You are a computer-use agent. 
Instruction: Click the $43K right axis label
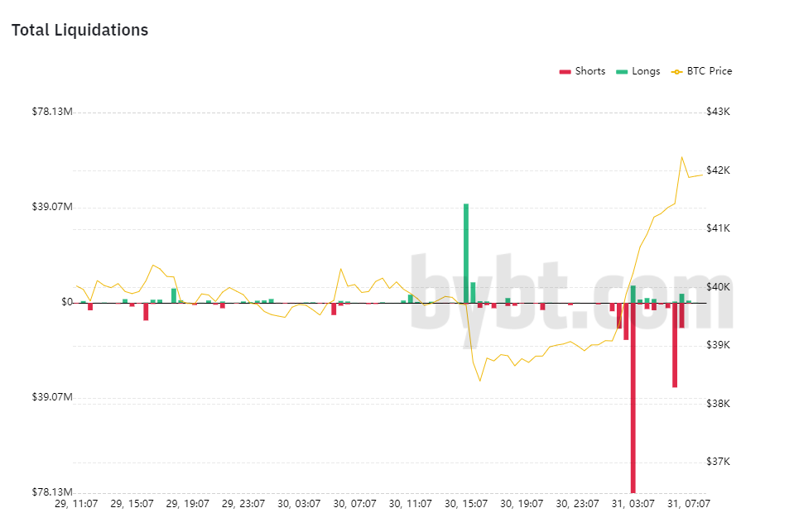tap(717, 112)
